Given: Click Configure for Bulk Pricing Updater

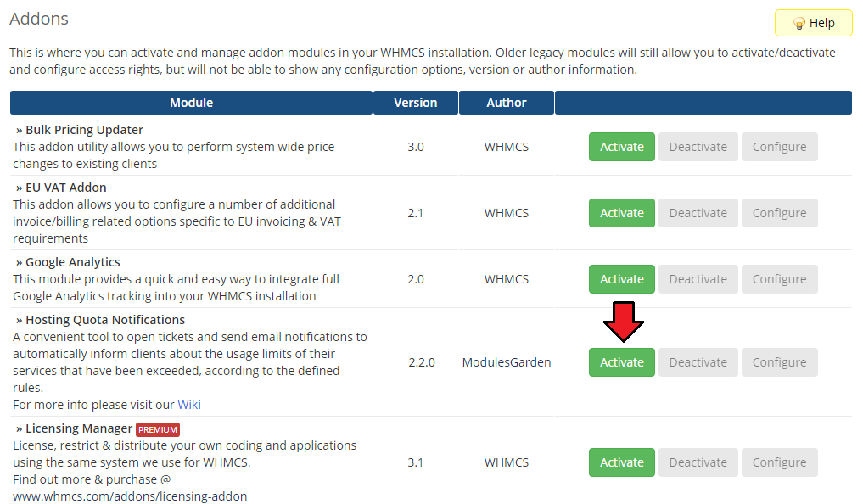Looking at the screenshot, I should tap(779, 147).
